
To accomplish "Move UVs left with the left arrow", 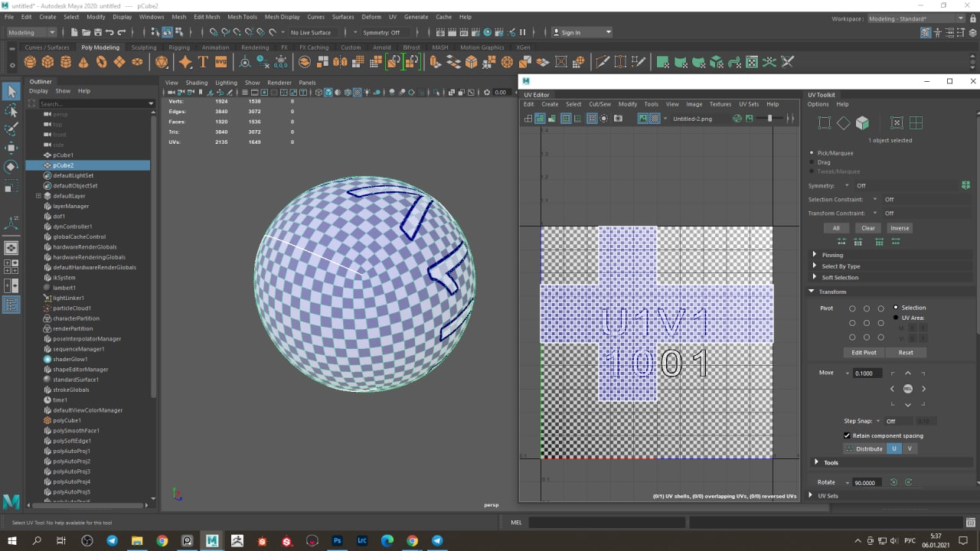I will point(892,389).
